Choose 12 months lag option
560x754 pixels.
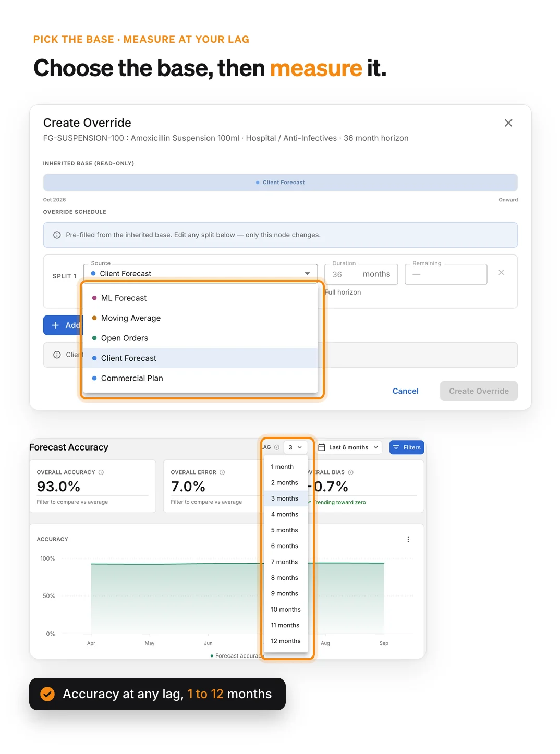(286, 641)
